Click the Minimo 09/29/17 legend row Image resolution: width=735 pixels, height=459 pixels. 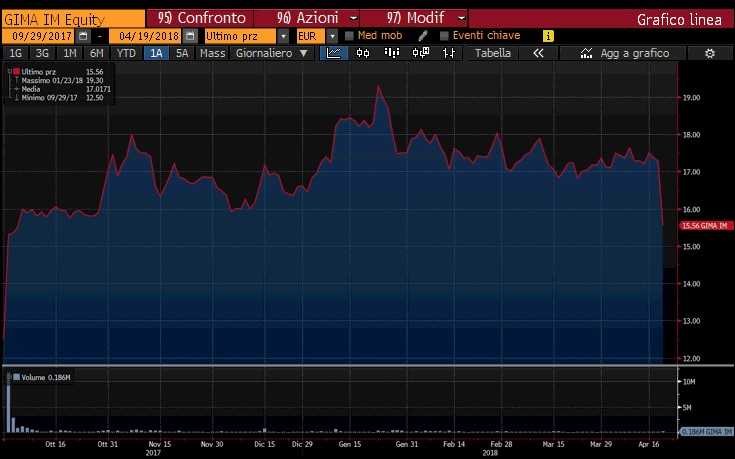[62, 98]
